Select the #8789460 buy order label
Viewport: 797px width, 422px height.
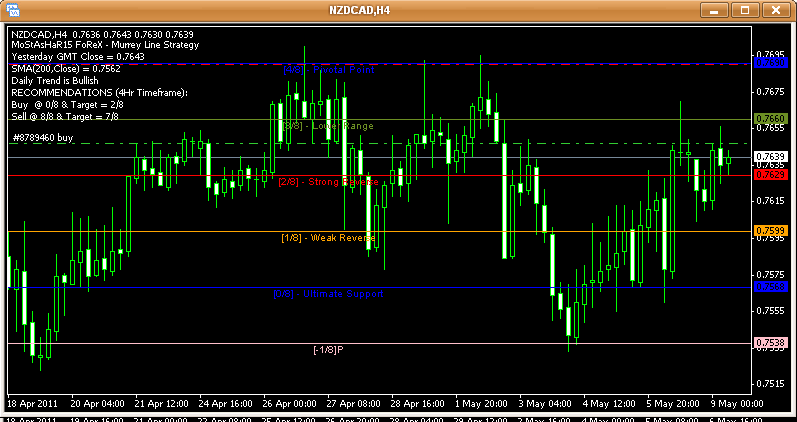click(x=43, y=136)
